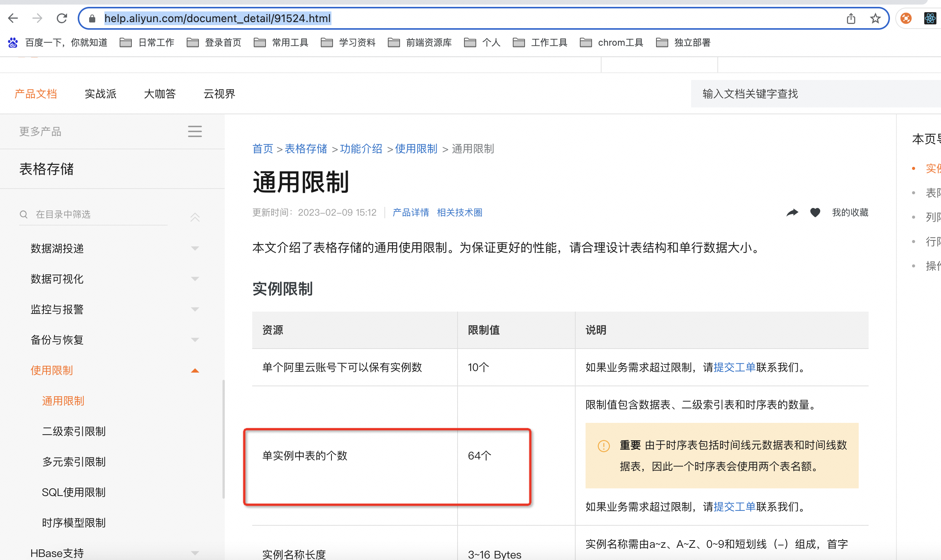
Task: Open the React DevTools extension icon
Action: click(x=930, y=18)
